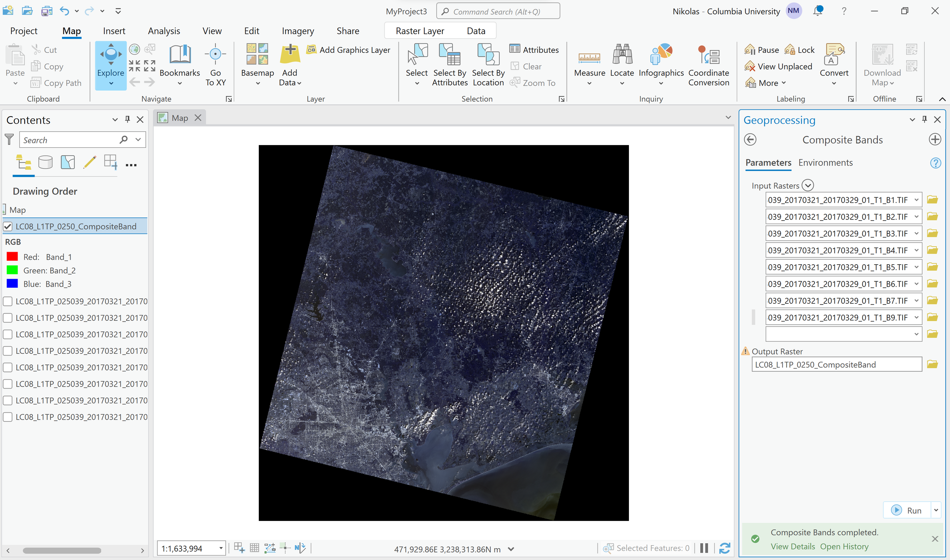The image size is (950, 560).
Task: Open the Environments tab in Geoprocessing
Action: click(x=825, y=162)
